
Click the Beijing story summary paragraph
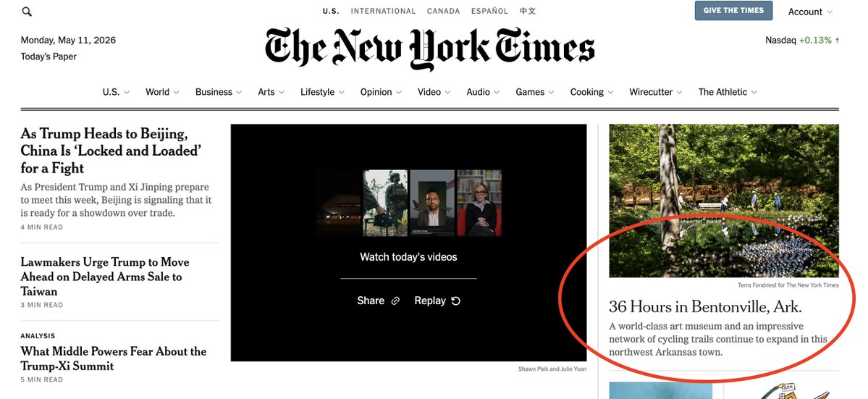click(116, 200)
